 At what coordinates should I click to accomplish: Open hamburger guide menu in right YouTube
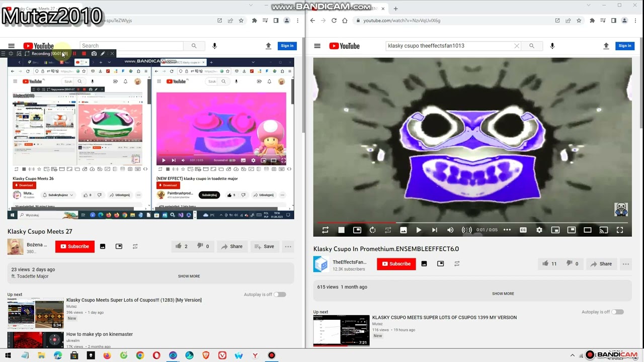[x=317, y=46]
